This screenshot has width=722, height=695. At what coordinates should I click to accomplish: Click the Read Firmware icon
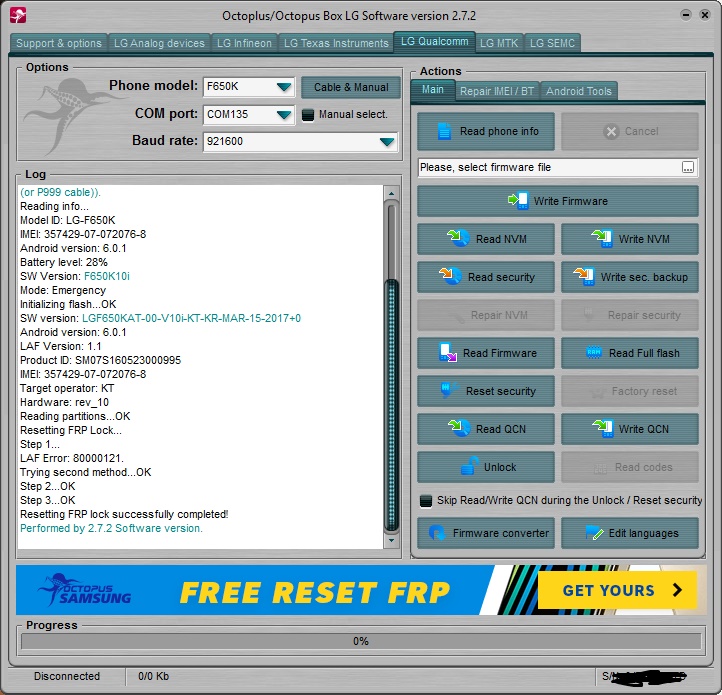(x=448, y=353)
